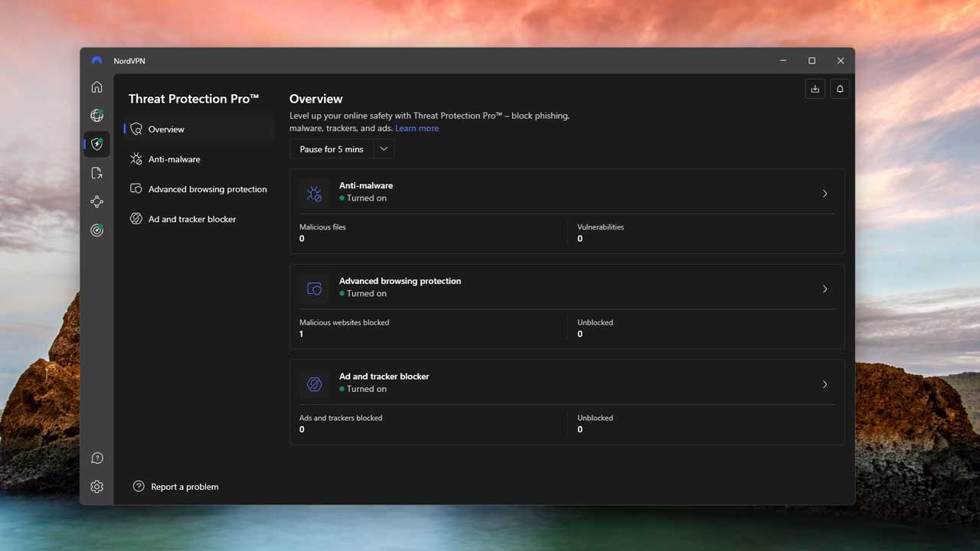Open the notifications bell icon
The height and width of the screenshot is (551, 980).
840,89
